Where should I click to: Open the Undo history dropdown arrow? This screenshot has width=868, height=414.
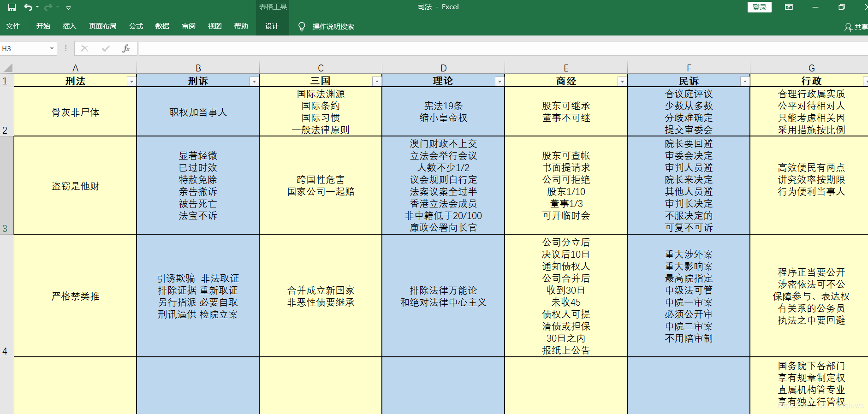click(x=37, y=7)
